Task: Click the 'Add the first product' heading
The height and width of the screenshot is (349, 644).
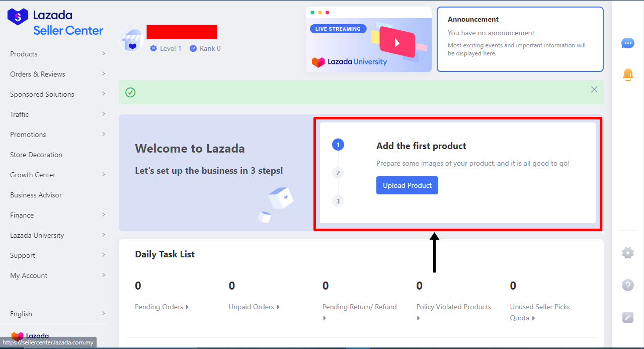Action: (421, 146)
